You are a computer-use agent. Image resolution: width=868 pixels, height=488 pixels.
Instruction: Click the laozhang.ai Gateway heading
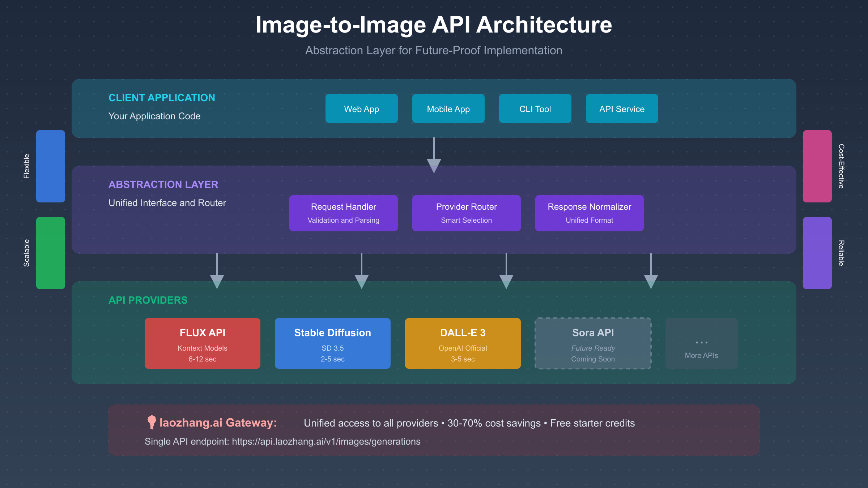point(218,423)
